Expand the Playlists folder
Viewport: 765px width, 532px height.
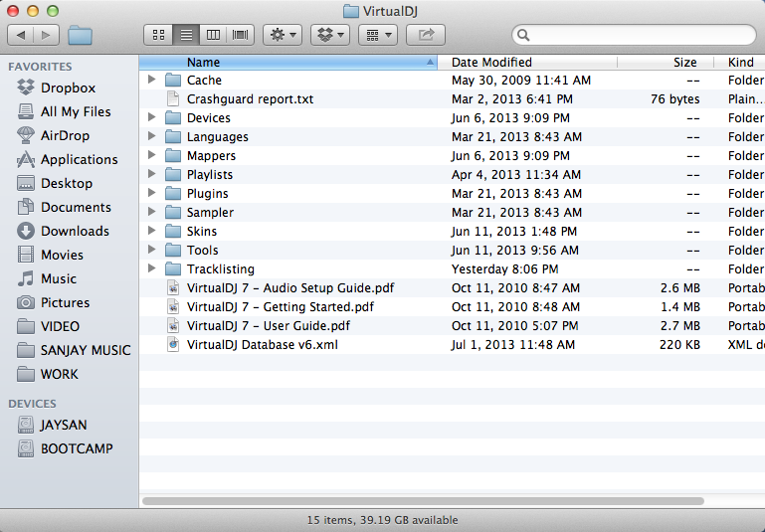pyautogui.click(x=152, y=174)
